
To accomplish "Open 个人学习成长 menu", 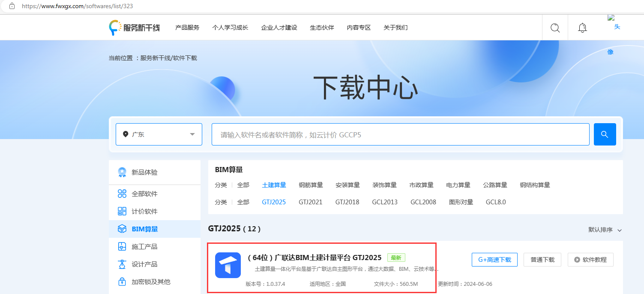I will pyautogui.click(x=230, y=27).
